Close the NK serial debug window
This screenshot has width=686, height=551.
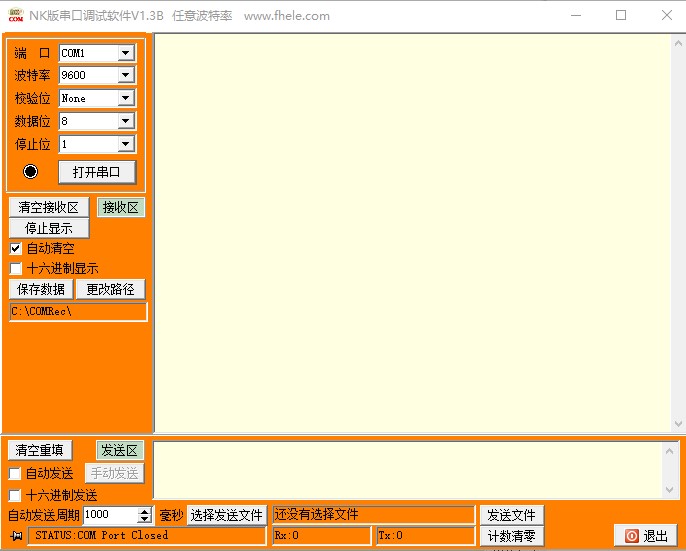(x=667, y=15)
